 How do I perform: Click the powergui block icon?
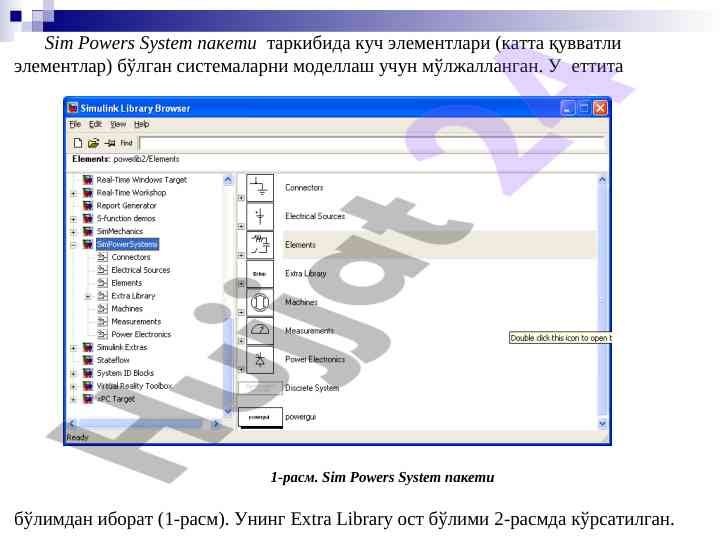pos(259,417)
